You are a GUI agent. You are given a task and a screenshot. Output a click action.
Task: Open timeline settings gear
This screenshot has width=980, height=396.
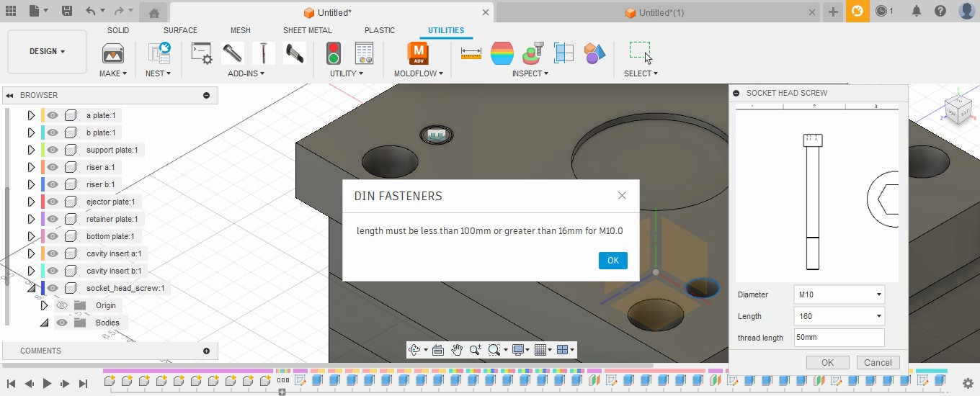(968, 383)
